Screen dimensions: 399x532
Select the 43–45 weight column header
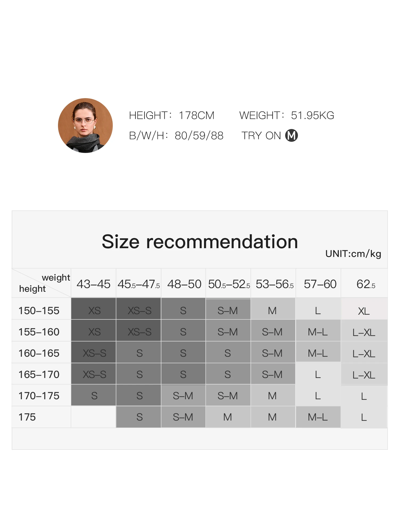93,284
